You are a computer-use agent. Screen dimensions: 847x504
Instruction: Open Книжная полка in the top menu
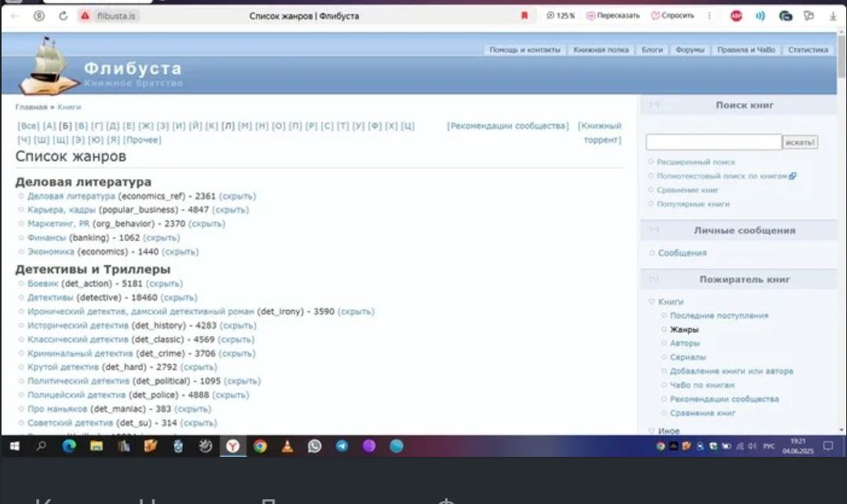[x=601, y=49]
